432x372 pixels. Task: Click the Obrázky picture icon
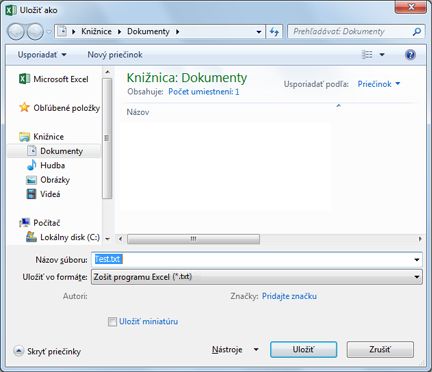31,180
